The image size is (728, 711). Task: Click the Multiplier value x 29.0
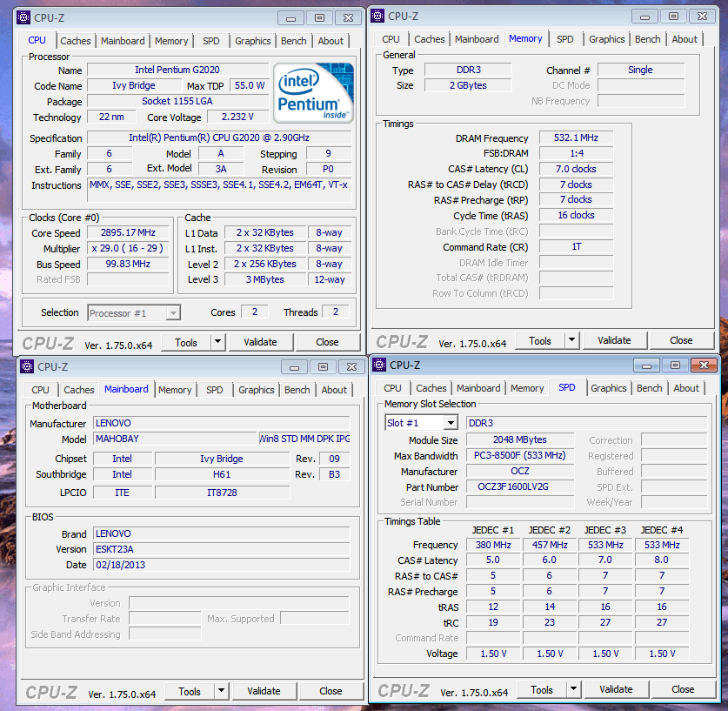tap(128, 248)
